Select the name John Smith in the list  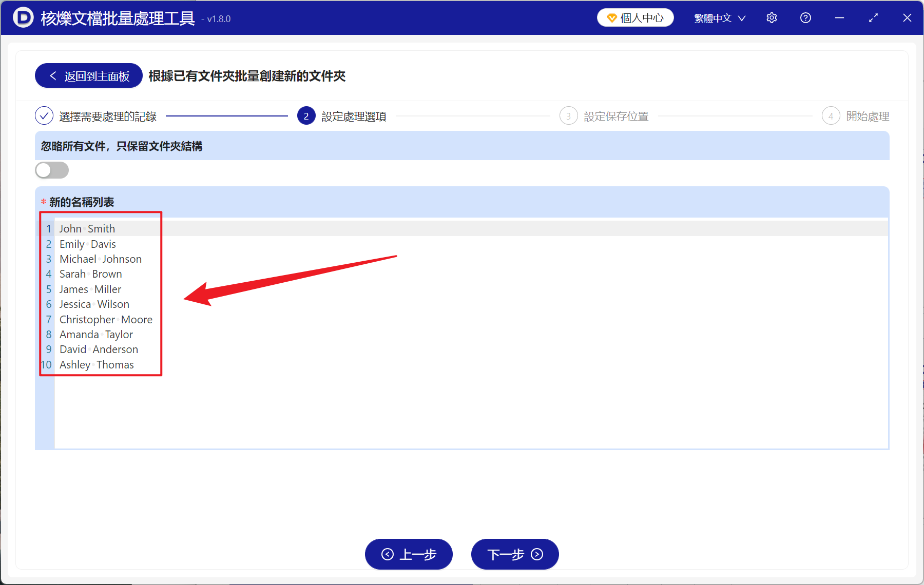[87, 228]
